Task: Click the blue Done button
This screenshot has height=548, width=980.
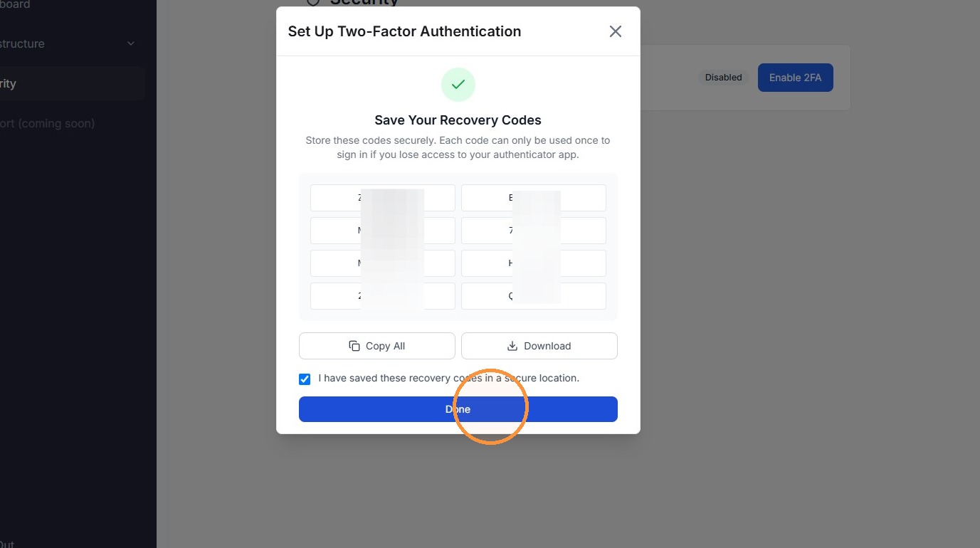Action: pyautogui.click(x=458, y=409)
